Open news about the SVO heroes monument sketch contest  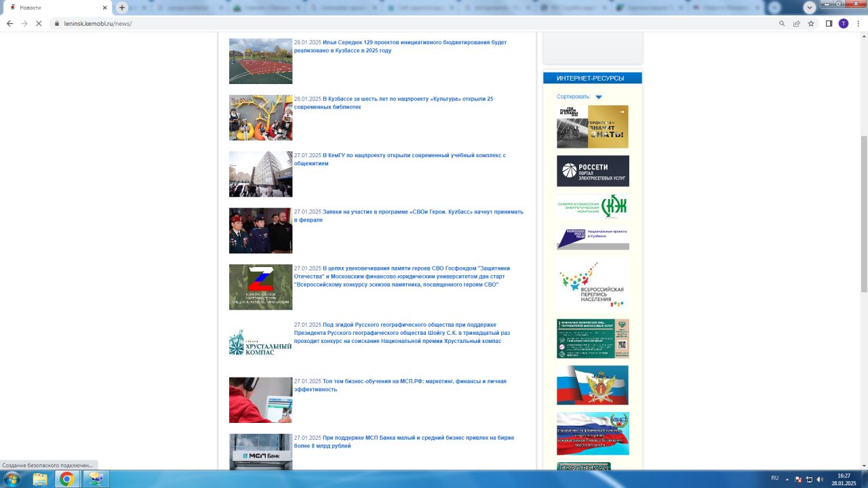(402, 277)
